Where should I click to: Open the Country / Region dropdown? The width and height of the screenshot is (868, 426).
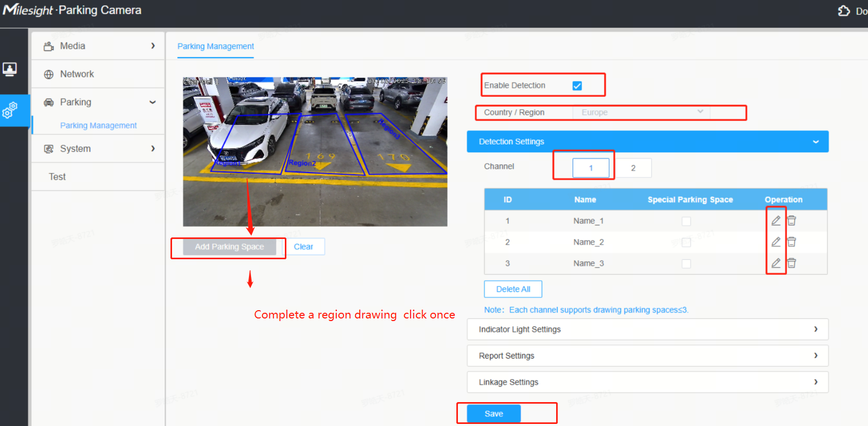[x=642, y=112]
